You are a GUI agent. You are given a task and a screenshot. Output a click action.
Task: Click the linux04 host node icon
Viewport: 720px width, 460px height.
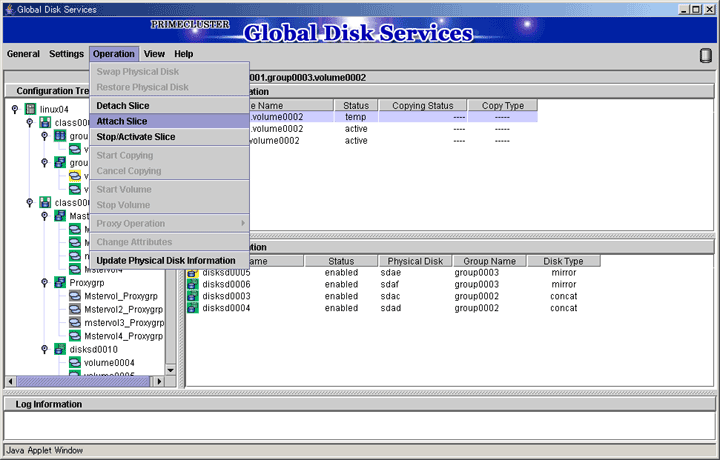click(30, 109)
